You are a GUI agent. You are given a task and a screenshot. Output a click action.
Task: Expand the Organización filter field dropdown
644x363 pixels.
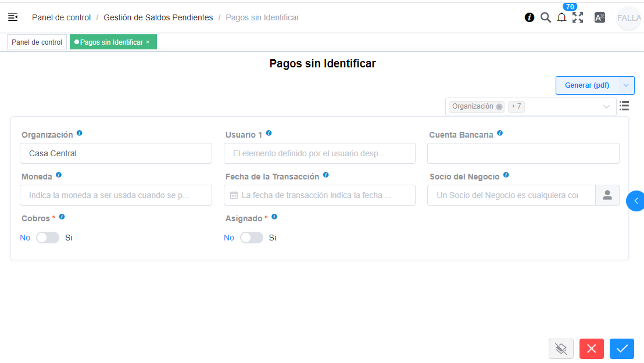(607, 106)
